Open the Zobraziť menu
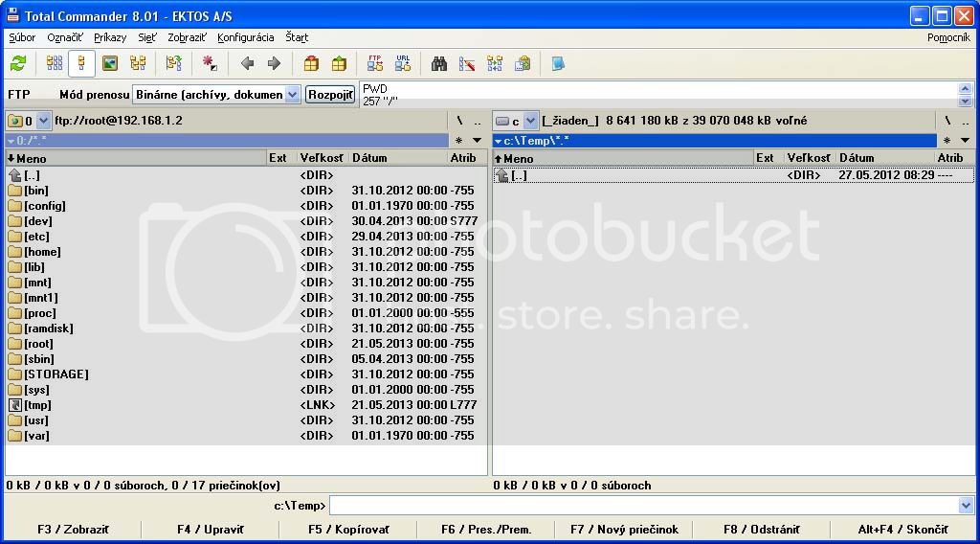Screen dimensions: 980x544 tap(187, 37)
